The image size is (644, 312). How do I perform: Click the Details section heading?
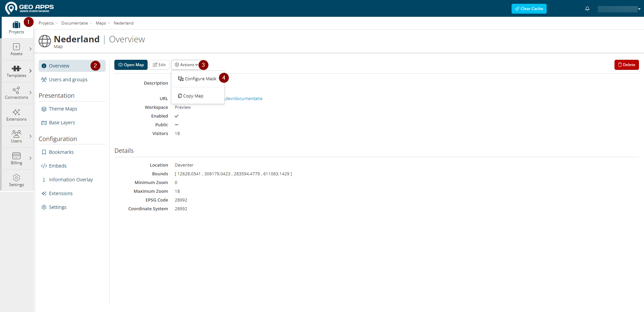coord(124,150)
